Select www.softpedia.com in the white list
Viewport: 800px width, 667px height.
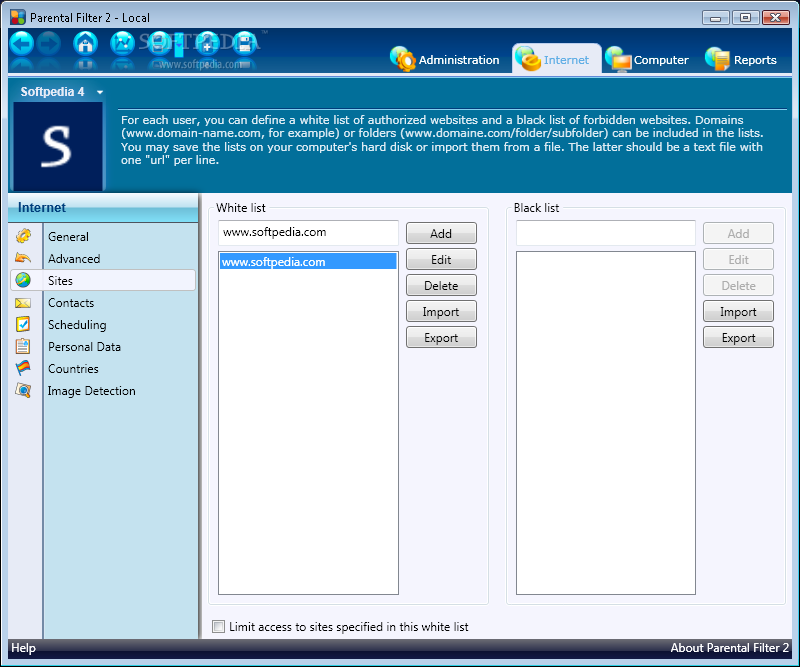point(308,261)
